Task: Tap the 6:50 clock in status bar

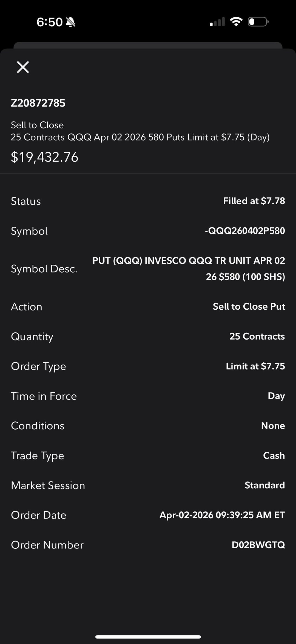Action: coord(49,22)
